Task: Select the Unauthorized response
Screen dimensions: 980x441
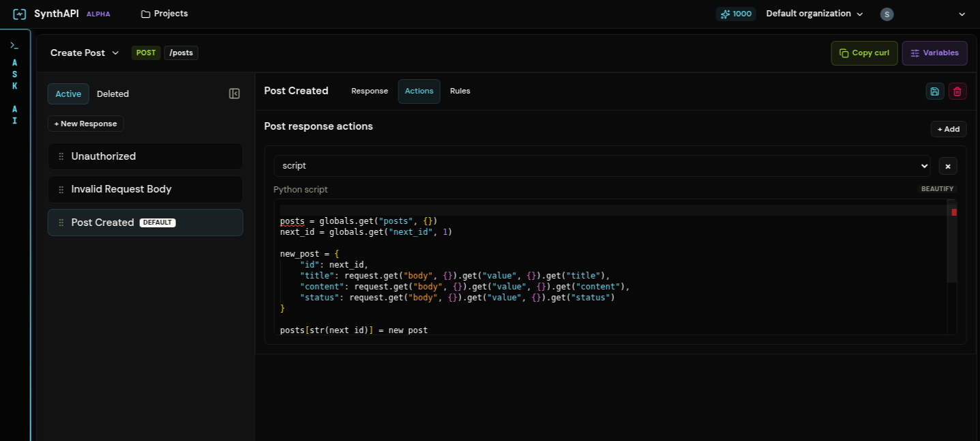Action: (x=145, y=156)
